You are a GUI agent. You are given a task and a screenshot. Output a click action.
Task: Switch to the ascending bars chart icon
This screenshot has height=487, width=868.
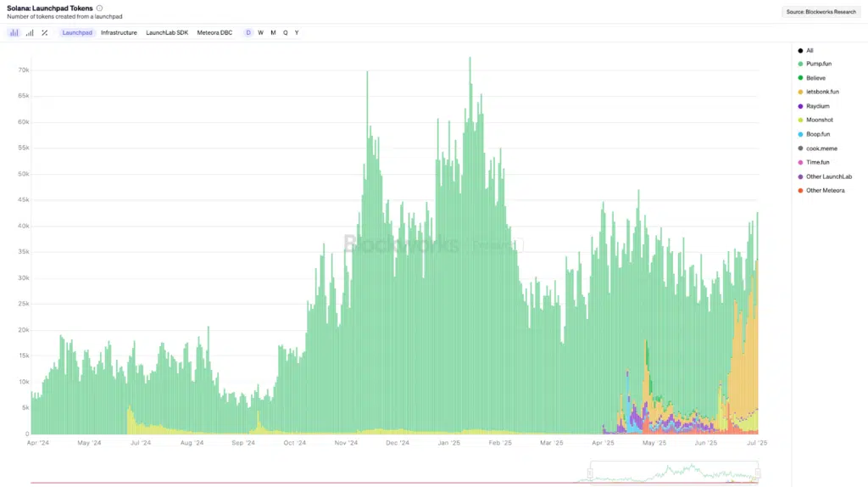(30, 33)
